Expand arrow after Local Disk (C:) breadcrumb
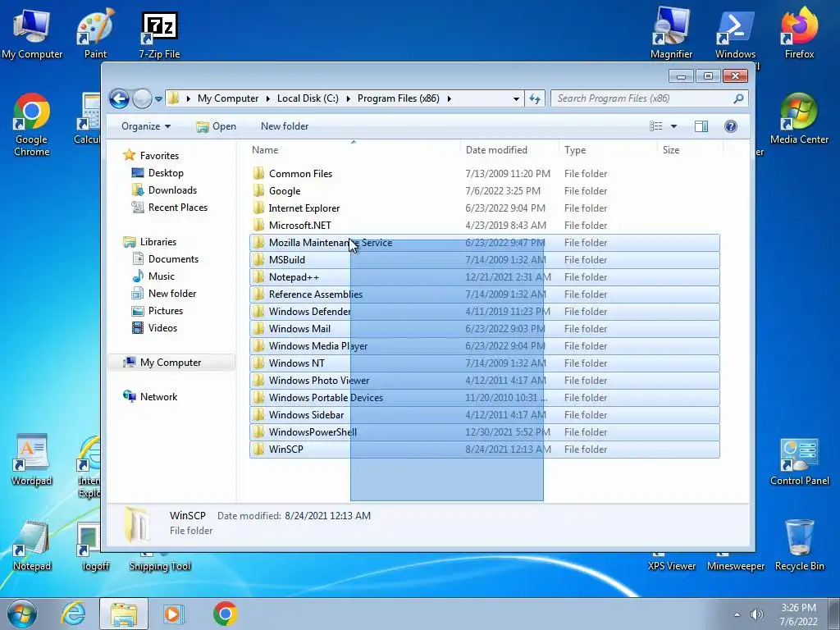Screen dimensions: 840x630 point(348,98)
